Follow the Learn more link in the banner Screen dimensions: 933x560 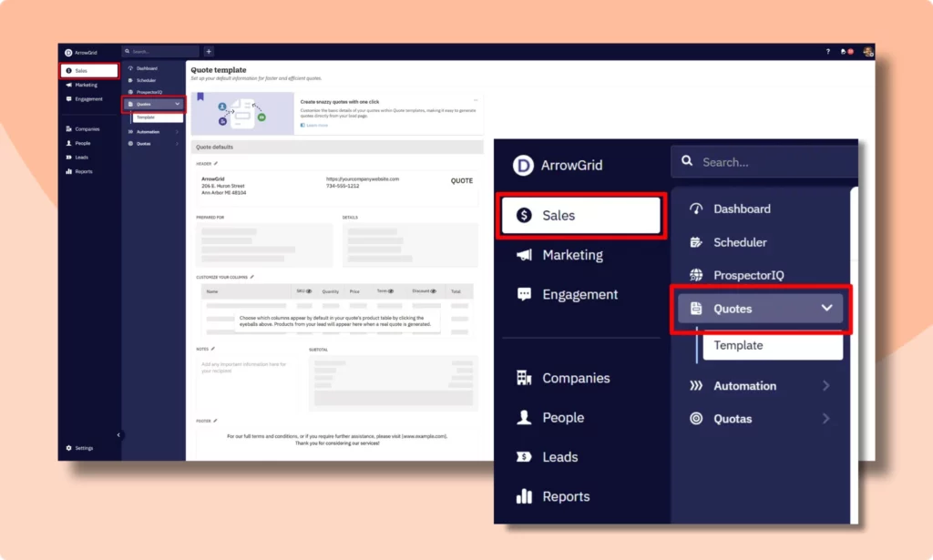(316, 125)
